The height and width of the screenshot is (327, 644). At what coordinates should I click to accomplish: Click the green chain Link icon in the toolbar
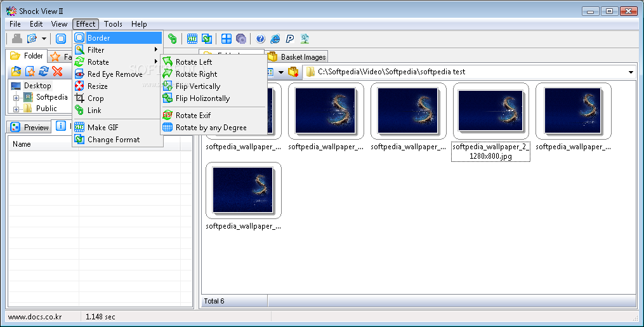173,39
